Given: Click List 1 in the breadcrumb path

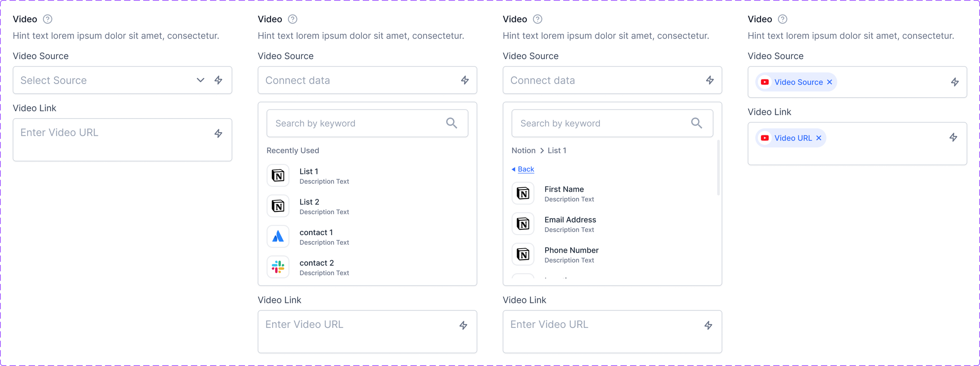Looking at the screenshot, I should pos(557,151).
